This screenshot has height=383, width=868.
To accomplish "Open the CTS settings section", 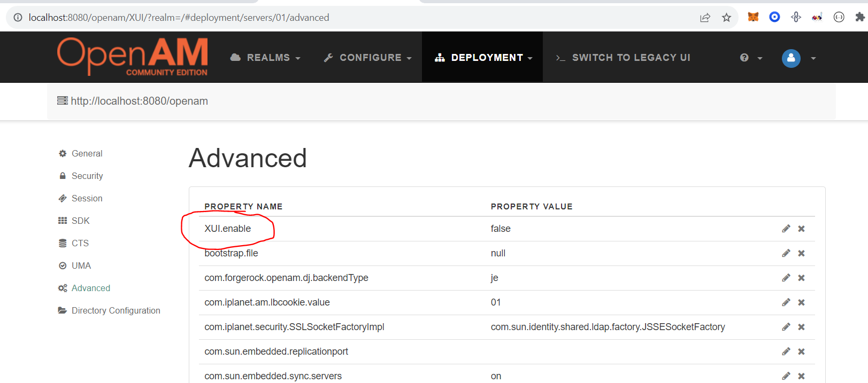I will 73,243.
